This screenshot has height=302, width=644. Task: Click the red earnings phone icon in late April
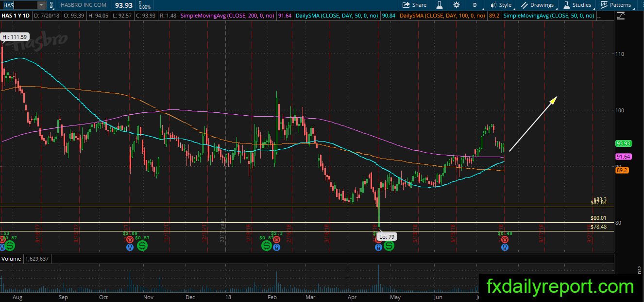point(378,240)
